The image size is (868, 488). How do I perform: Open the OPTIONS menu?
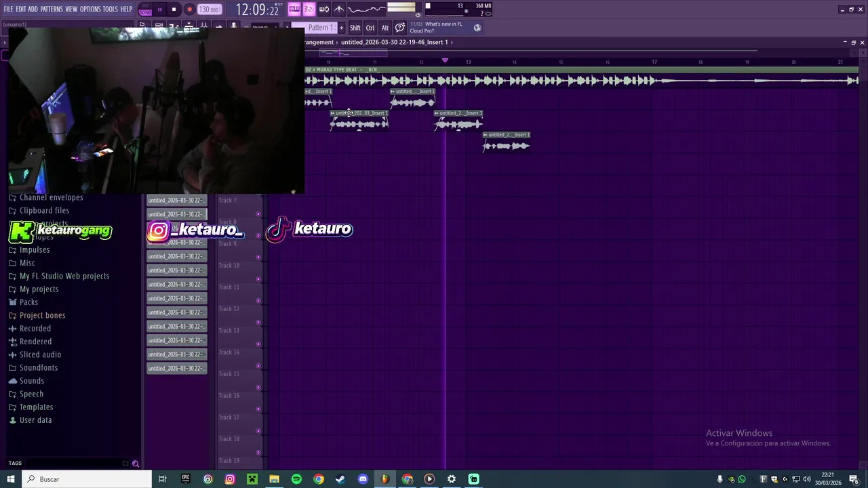point(90,9)
